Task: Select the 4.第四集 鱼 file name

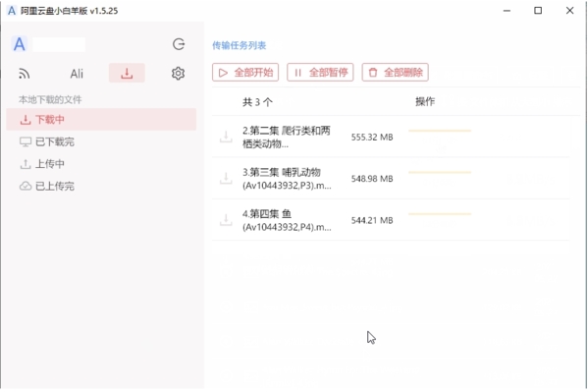Action: (287, 220)
